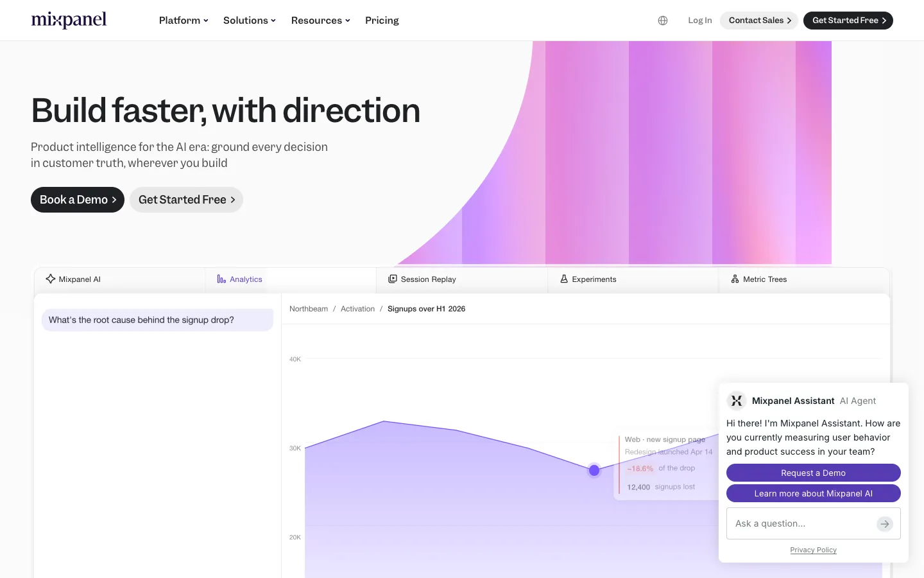Click the Request a Demo button
924x578 pixels.
(x=813, y=473)
